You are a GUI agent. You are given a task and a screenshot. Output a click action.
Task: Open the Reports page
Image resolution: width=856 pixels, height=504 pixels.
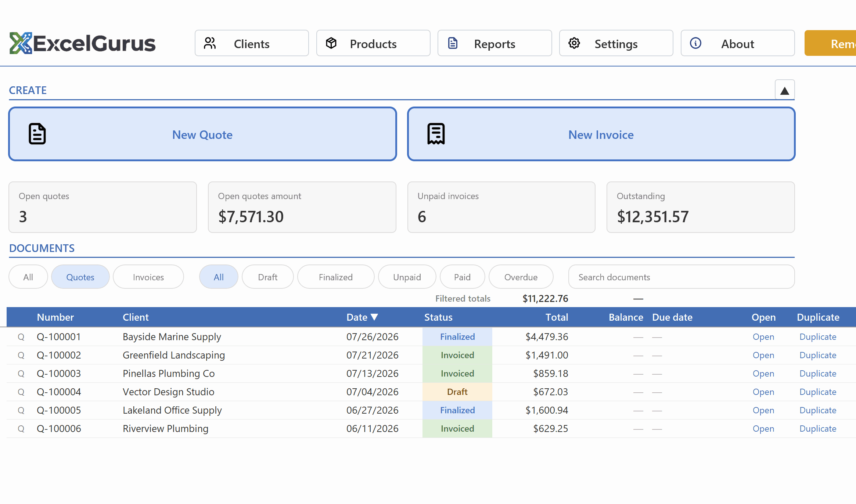pos(494,43)
